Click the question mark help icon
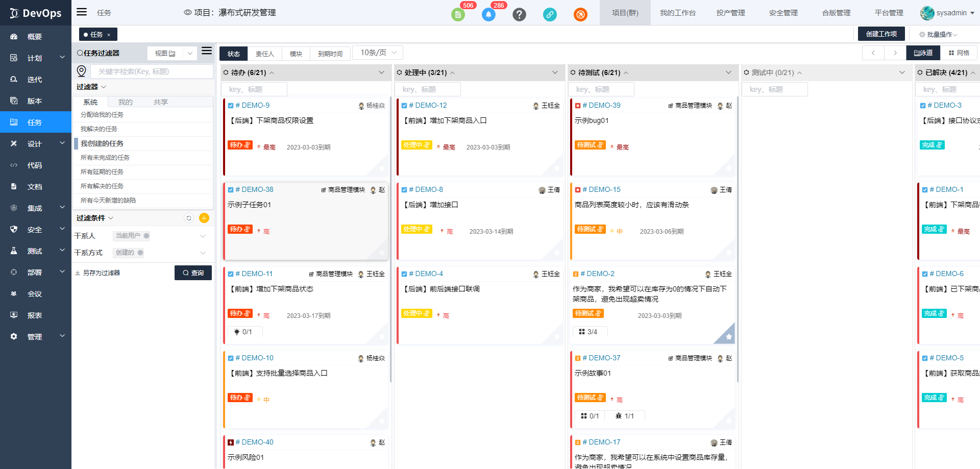980x469 pixels. click(519, 14)
